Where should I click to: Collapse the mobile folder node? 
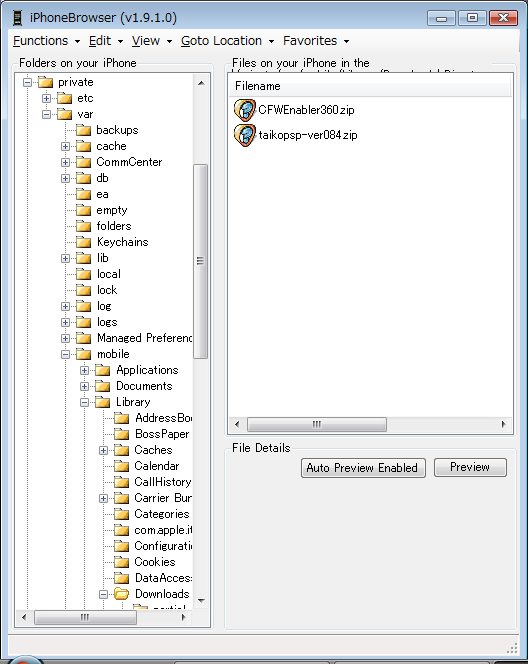click(x=66, y=354)
